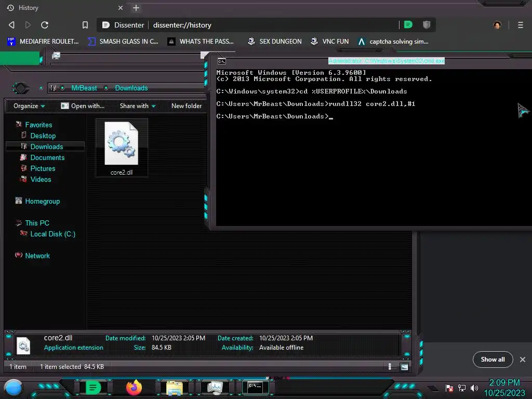The height and width of the screenshot is (399, 532).
Task: Open the VNC FUN bookmark
Action: pos(329,42)
